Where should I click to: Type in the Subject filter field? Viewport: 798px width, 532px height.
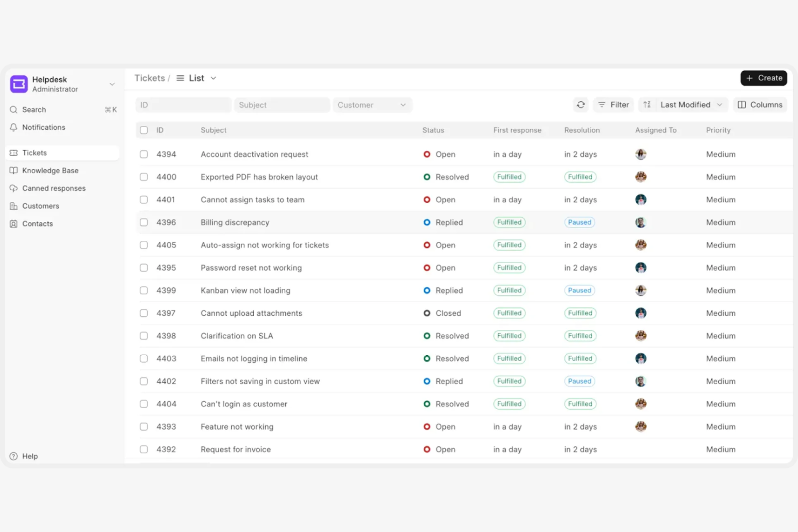pyautogui.click(x=281, y=105)
